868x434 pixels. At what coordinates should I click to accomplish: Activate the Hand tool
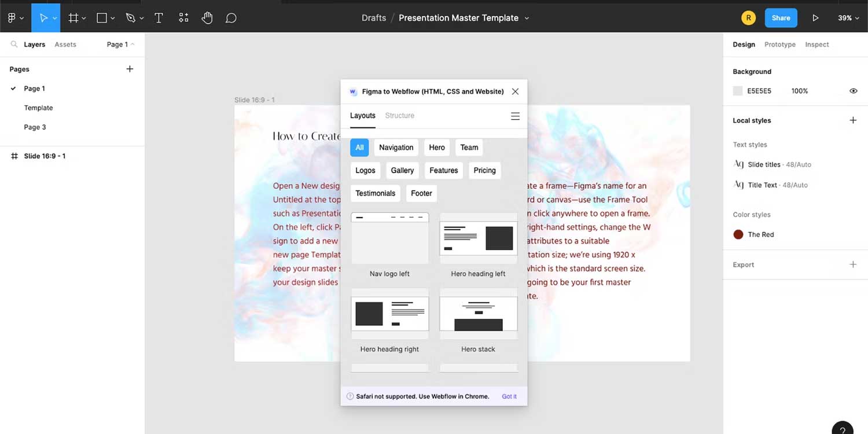207,17
